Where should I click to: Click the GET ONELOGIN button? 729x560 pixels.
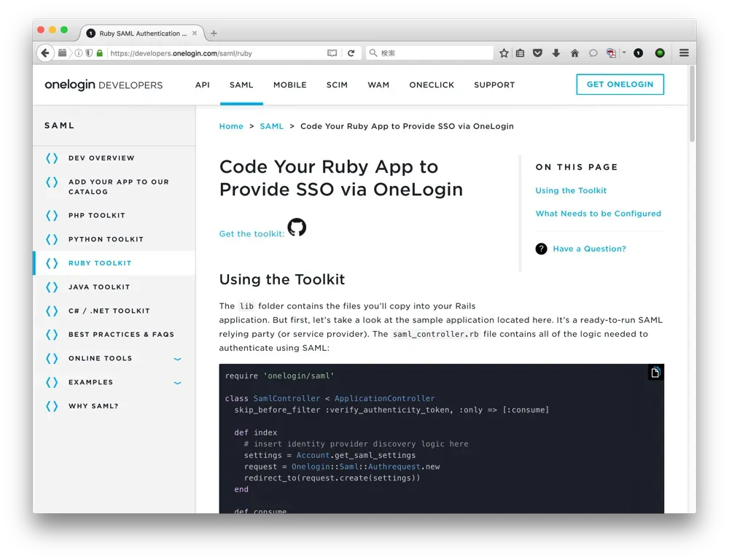click(620, 84)
